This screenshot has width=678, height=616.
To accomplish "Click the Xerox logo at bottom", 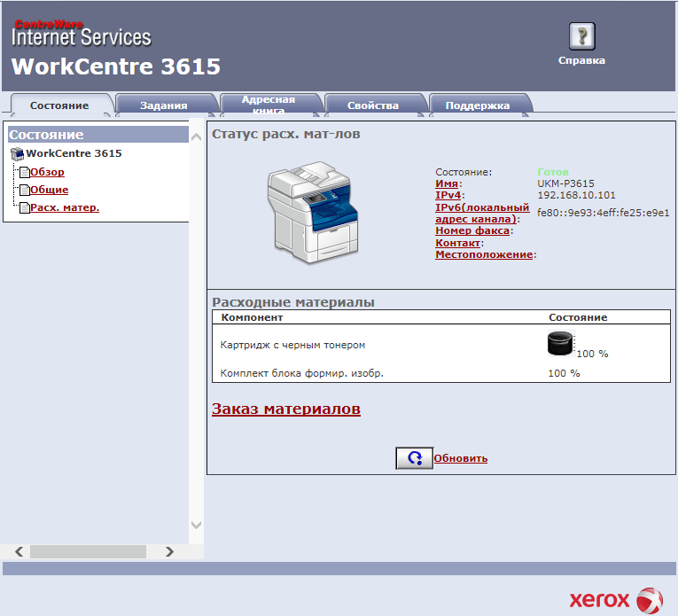I will tap(616, 600).
